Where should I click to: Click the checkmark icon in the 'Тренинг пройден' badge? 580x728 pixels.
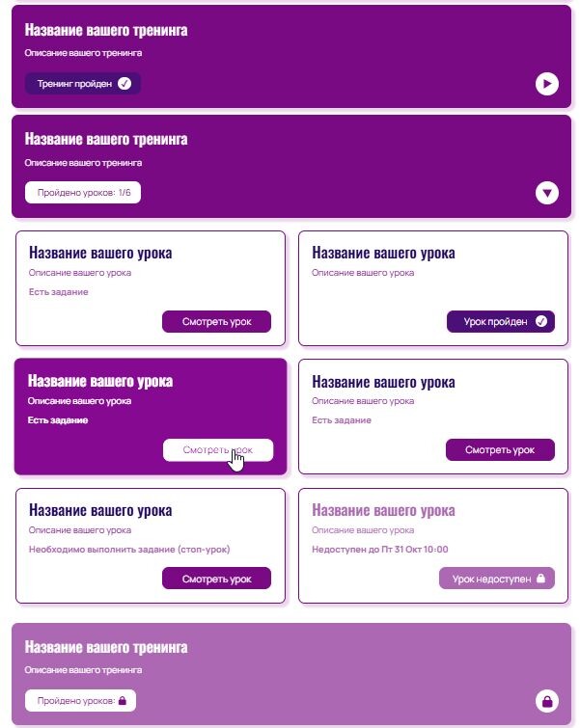(124, 84)
